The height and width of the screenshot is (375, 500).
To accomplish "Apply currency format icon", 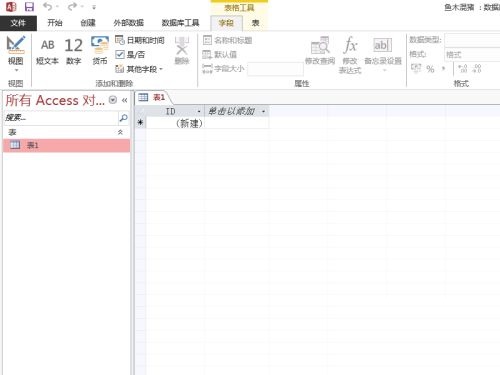I will [x=416, y=69].
